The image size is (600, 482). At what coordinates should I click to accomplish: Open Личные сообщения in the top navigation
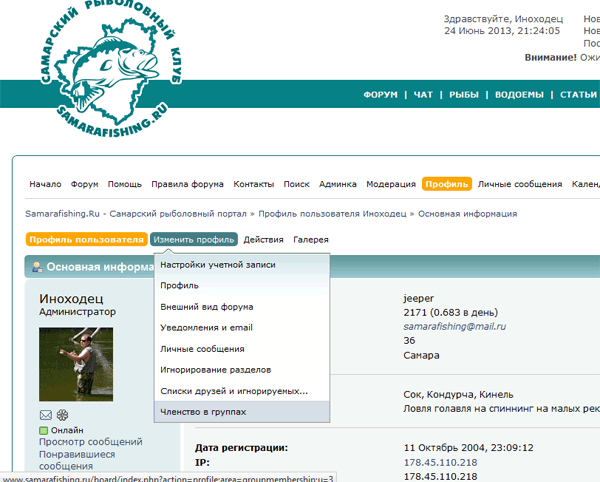coord(520,184)
